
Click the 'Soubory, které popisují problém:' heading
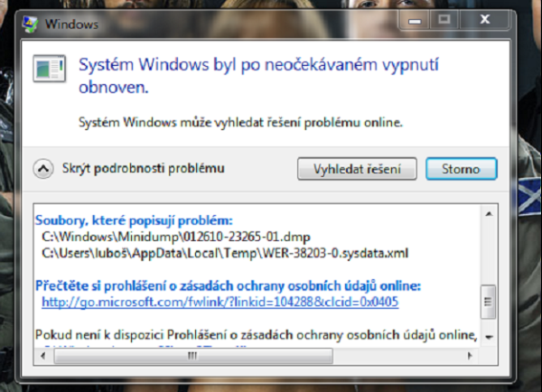click(134, 220)
